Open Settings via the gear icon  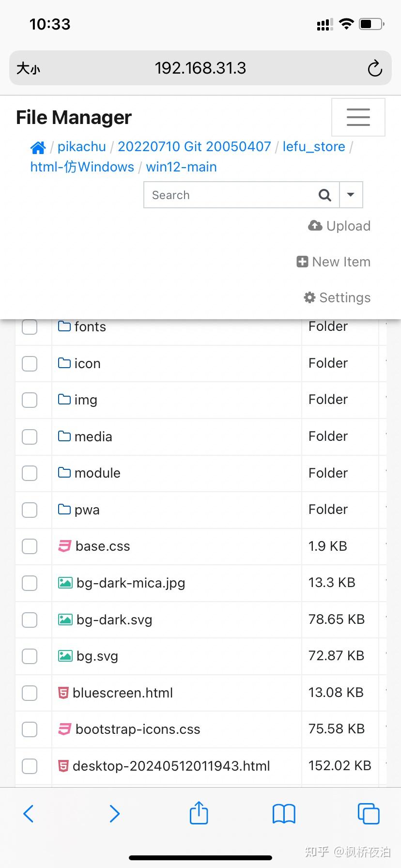tap(309, 297)
